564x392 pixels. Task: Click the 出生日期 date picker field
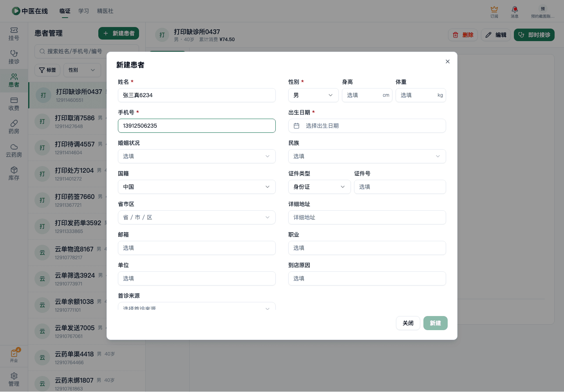pos(367,126)
